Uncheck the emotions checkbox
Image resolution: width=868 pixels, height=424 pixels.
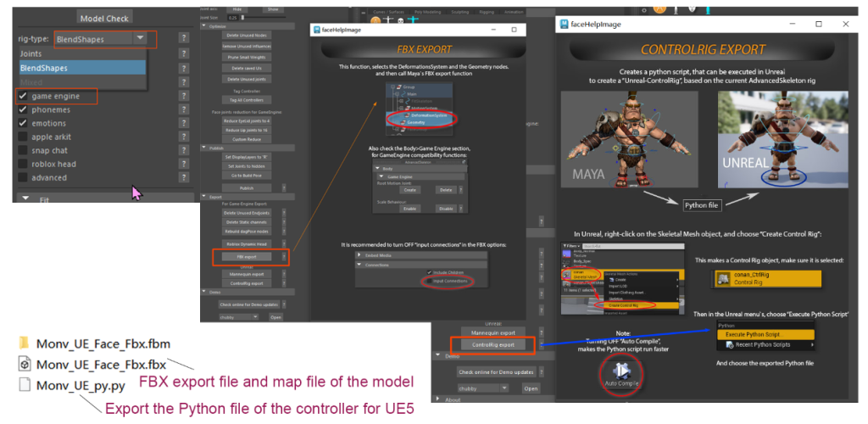23,124
